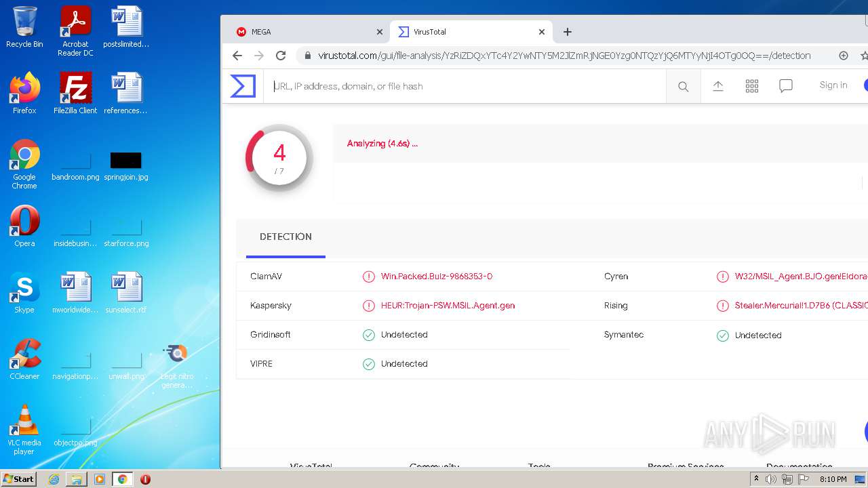This screenshot has height=488, width=868.
Task: Launch Opera desktop shortcut
Action: pyautogui.click(x=24, y=226)
